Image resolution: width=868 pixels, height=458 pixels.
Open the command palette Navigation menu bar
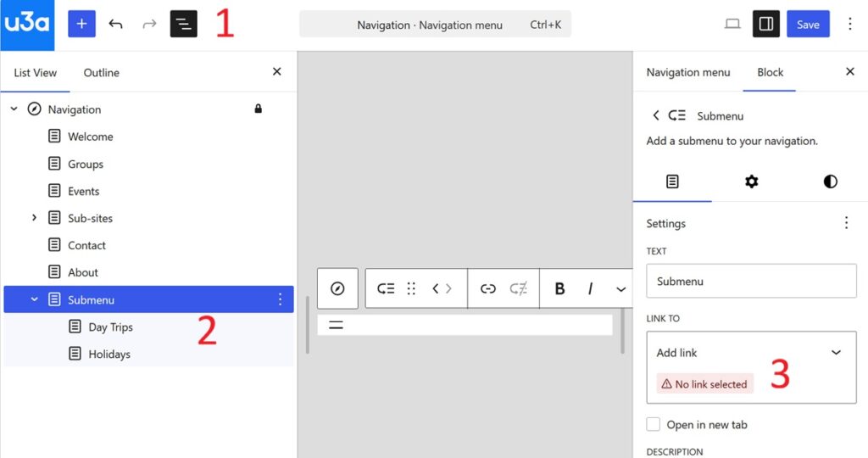coord(435,25)
